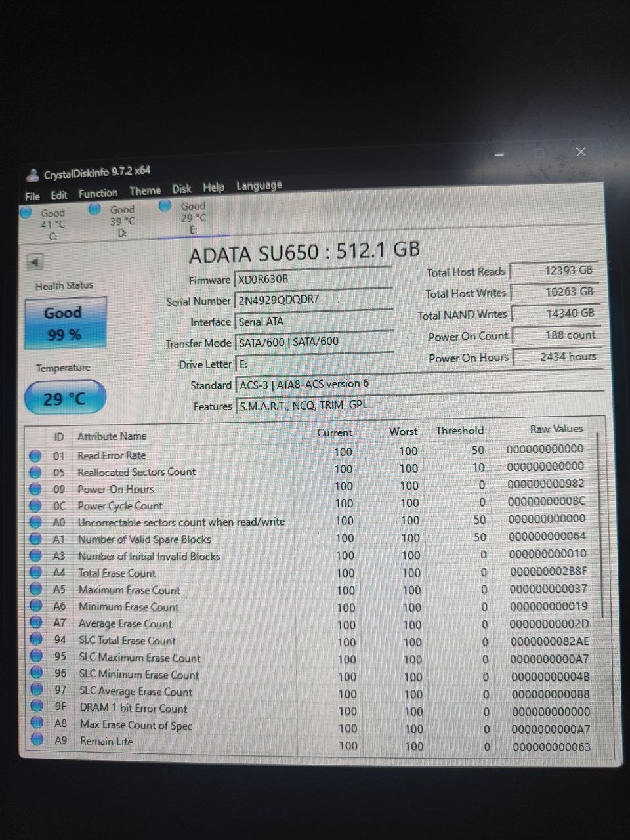
Task: Click the CrystalDiskInfo title bar app icon
Action: pos(32,175)
